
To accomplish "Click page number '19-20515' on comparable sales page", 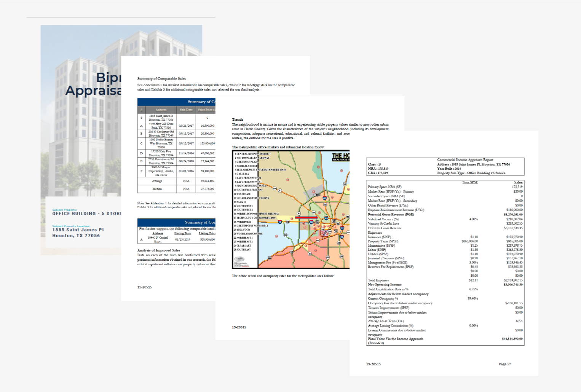I will click(x=145, y=287).
